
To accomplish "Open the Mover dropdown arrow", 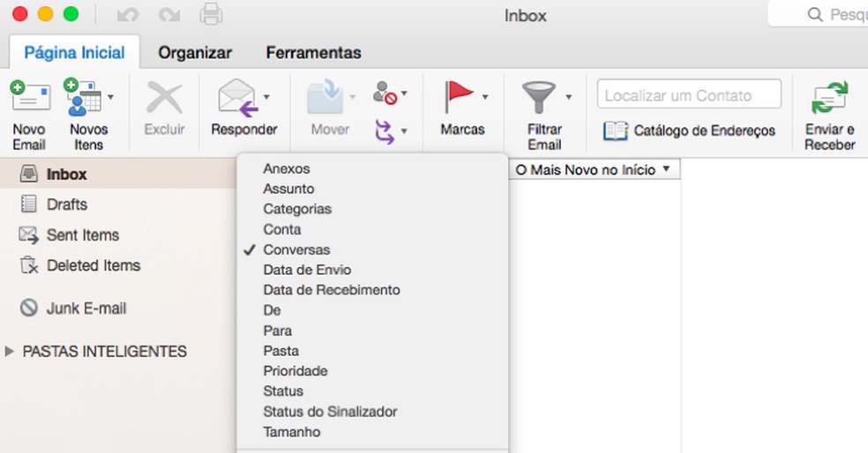I will click(x=352, y=97).
